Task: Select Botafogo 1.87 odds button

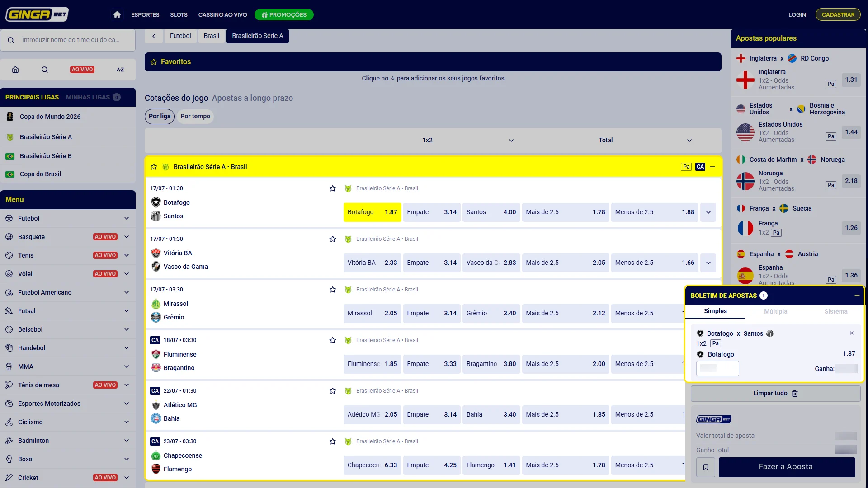Action: click(372, 212)
